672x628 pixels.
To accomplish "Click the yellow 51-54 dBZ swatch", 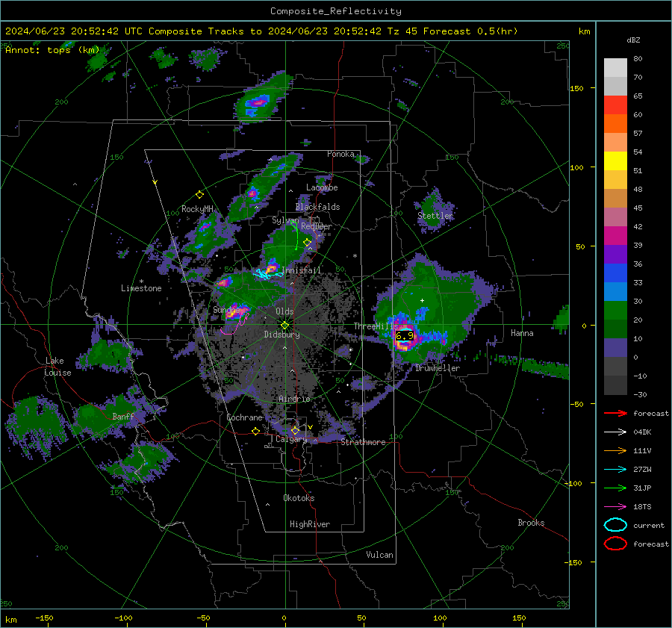I will coord(615,161).
